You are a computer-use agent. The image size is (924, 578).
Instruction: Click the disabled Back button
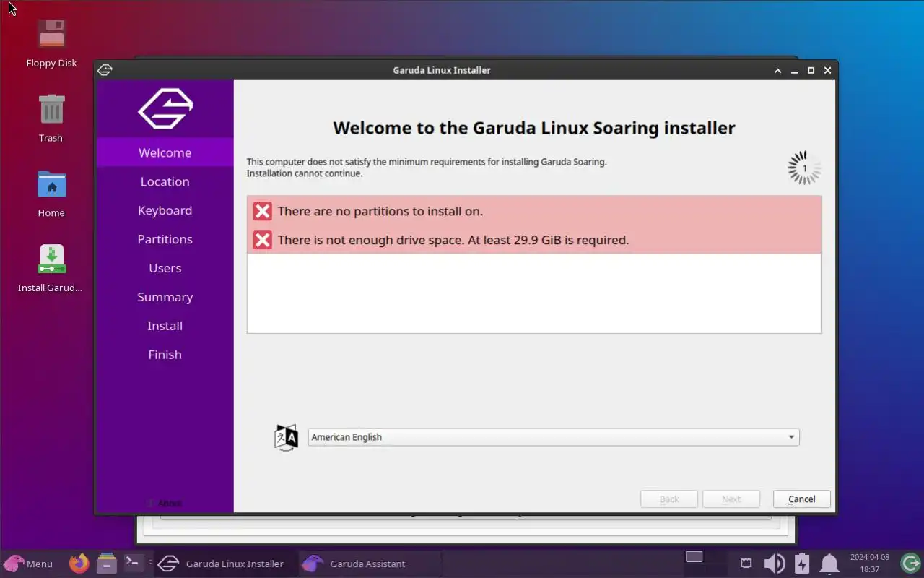click(x=669, y=499)
